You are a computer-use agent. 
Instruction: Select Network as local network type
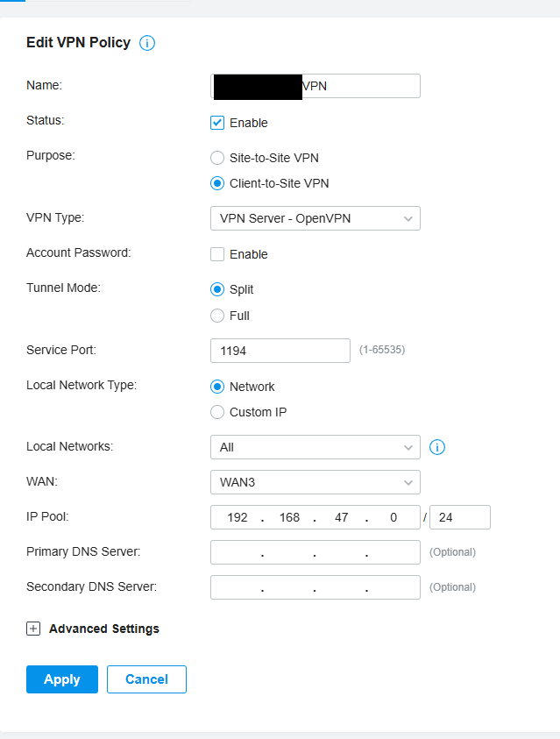click(x=217, y=387)
